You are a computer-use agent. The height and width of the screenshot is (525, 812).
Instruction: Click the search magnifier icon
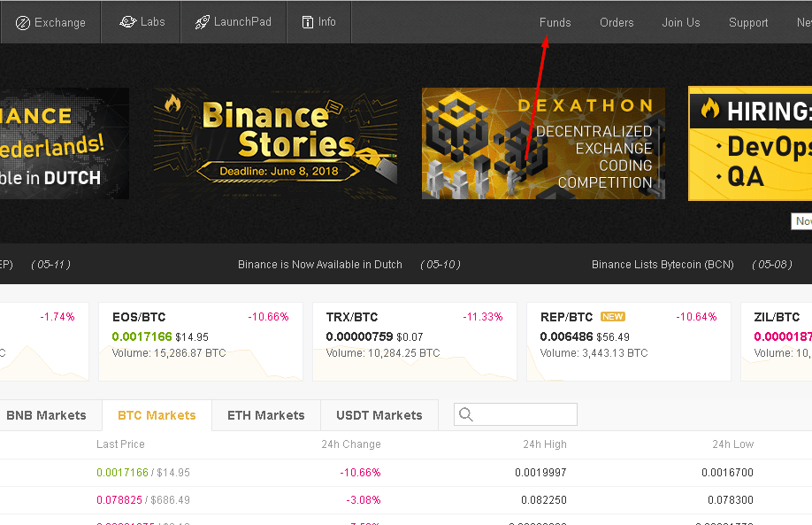click(465, 414)
